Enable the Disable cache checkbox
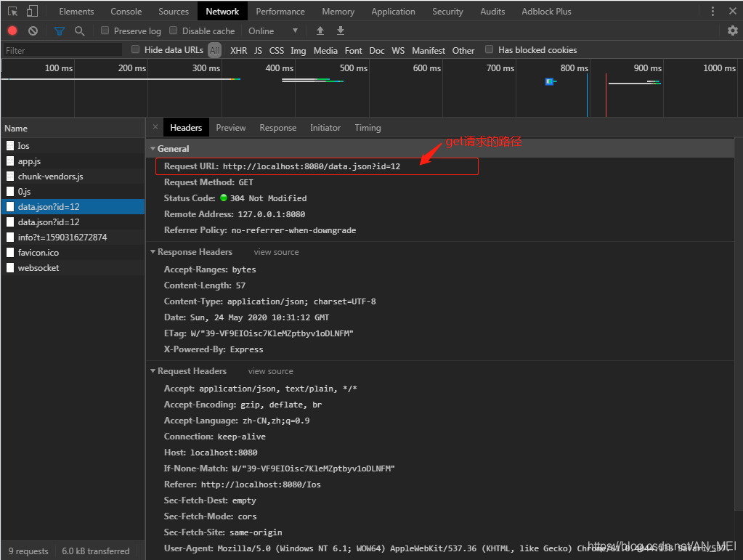 coord(174,31)
